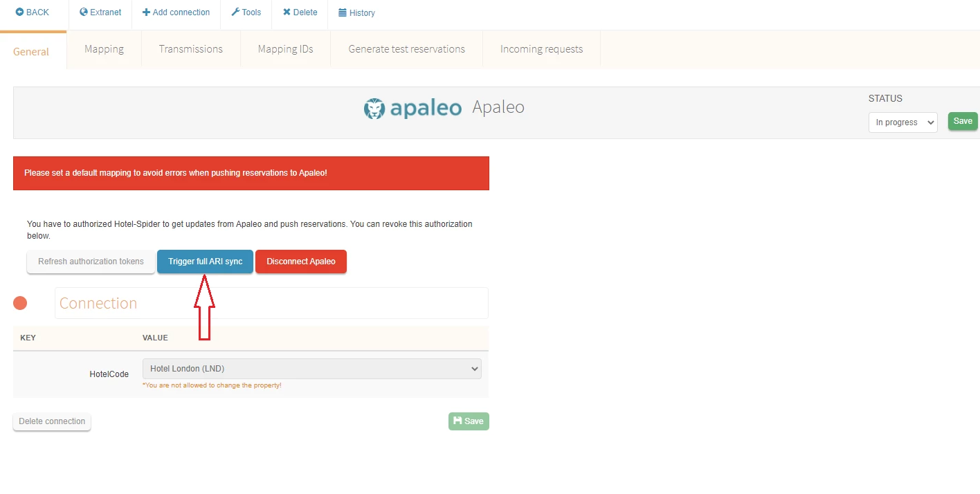
Task: Click the plus icon for Add connection
Action: 146,12
